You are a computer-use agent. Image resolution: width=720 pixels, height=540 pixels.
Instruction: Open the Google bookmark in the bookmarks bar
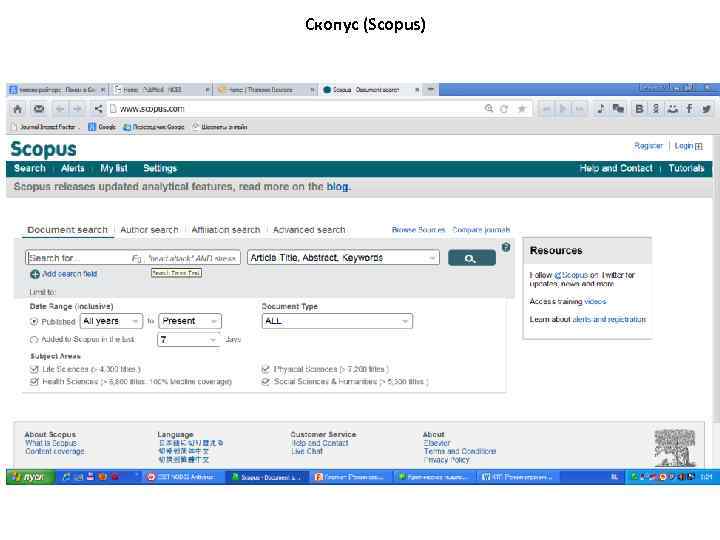pyautogui.click(x=102, y=127)
